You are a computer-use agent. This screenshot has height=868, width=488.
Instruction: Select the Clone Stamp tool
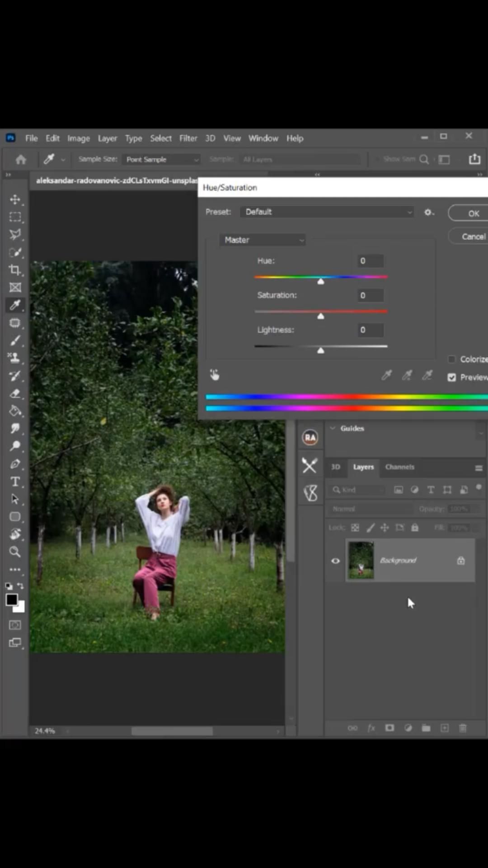pyautogui.click(x=15, y=358)
